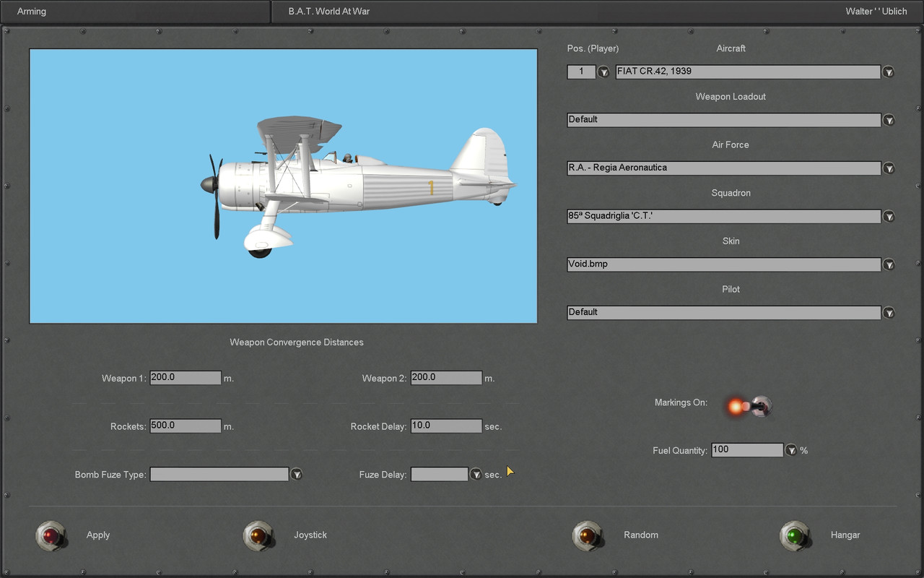Viewport: 924px width, 578px height.
Task: Click the Void.bmp skin field
Action: [x=724, y=264]
